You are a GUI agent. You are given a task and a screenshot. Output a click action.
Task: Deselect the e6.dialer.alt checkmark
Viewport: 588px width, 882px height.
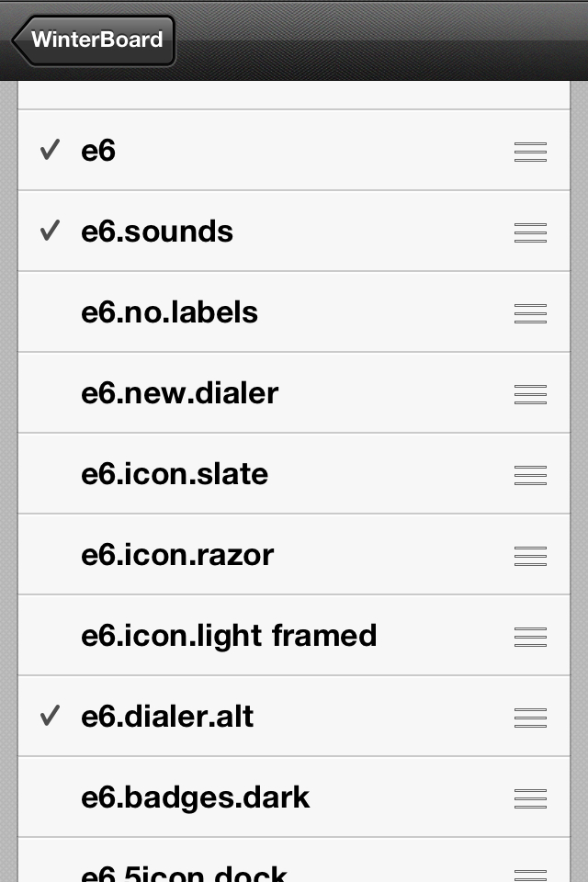(x=51, y=716)
